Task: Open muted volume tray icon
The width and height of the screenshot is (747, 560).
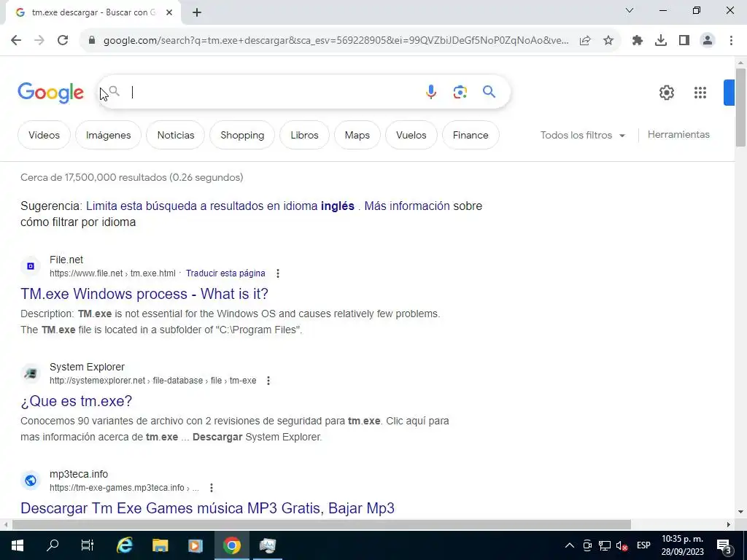Action: 622,545
